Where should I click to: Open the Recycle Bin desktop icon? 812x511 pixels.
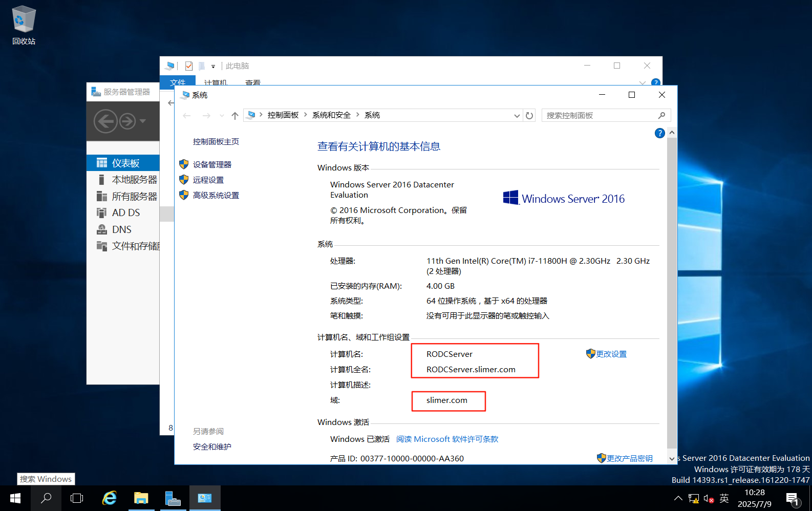pyautogui.click(x=24, y=25)
